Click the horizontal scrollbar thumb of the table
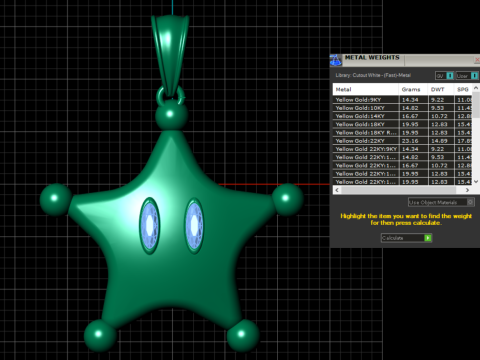The width and height of the screenshot is (480, 360). [x=398, y=190]
